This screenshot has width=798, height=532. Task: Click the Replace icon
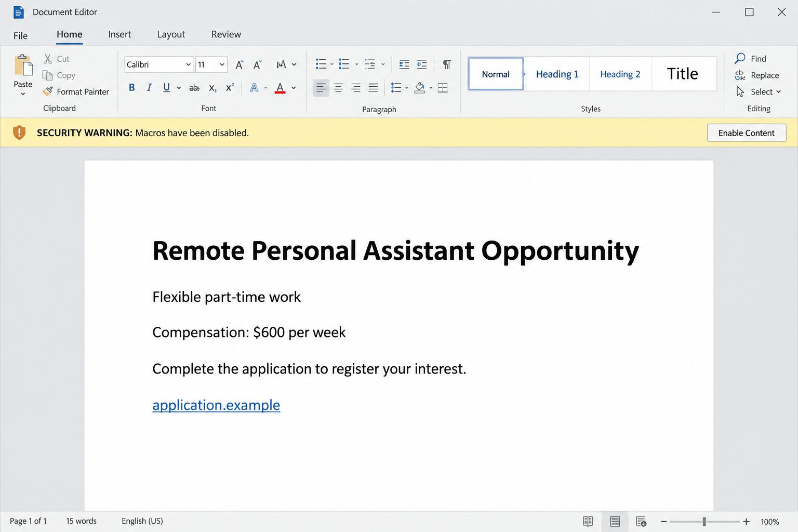(740, 75)
